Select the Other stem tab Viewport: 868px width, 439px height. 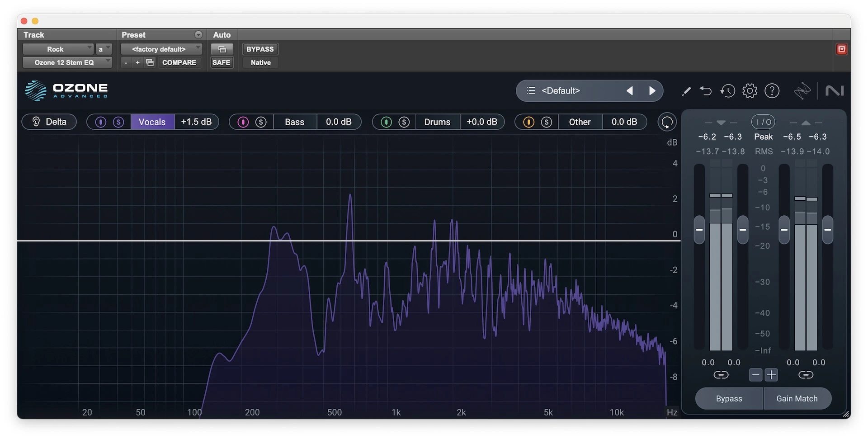[580, 122]
